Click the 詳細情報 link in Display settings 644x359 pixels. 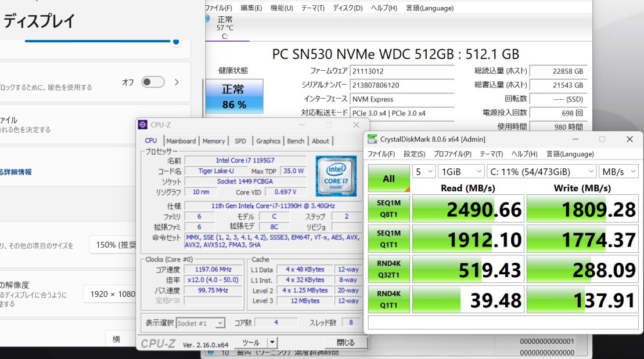click(x=16, y=172)
